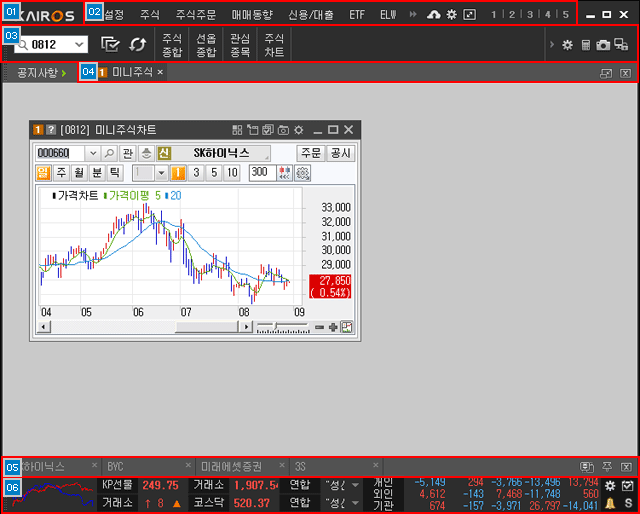Open the ETF menu
Viewport: 640px width, 514px height.
click(x=357, y=15)
